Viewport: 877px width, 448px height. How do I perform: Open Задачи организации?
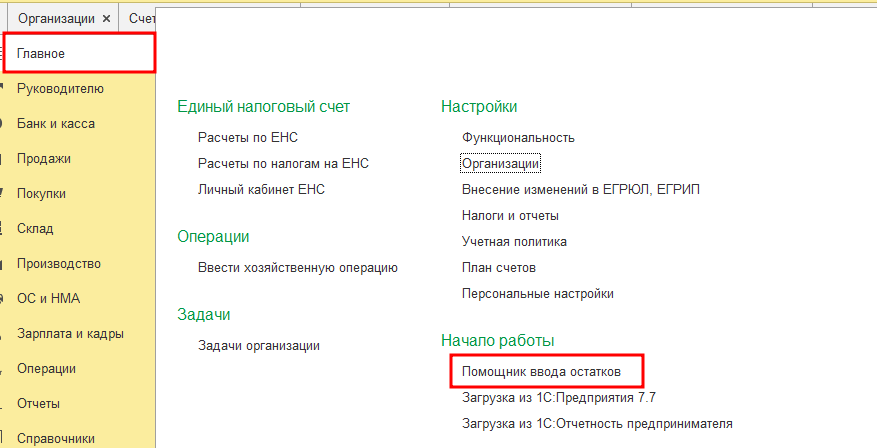click(x=259, y=346)
